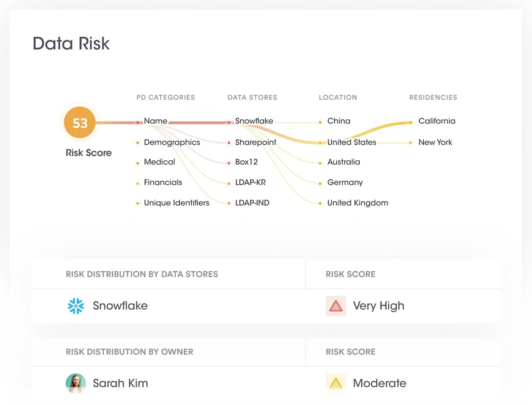Select the Snowflake entry in the risk table
Viewport: 532px width, 405px height.
120,306
